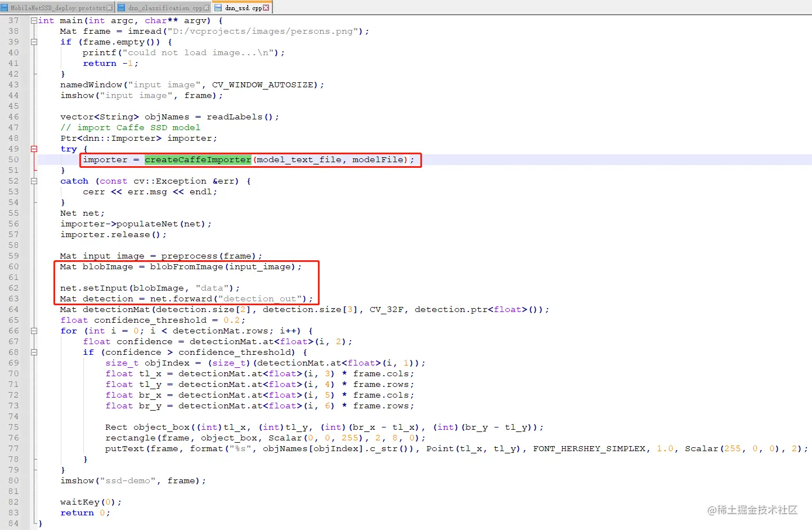Click line number 77 in the margin
Viewport: 812px width, 530px height.
14,448
